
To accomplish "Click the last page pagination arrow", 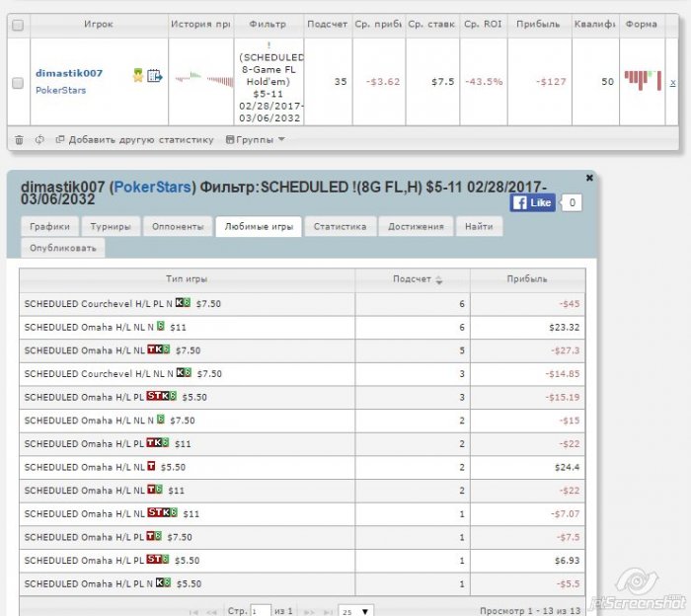I will pos(328,612).
